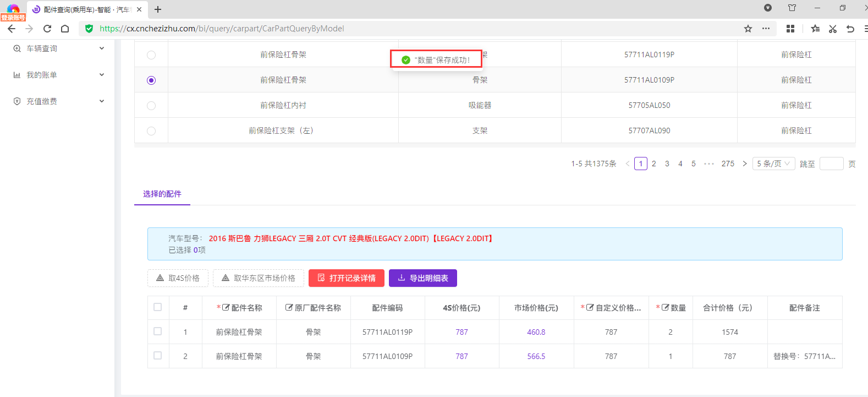Click edit icon in 自定义价格 header
This screenshot has height=397, width=868.
(x=590, y=308)
